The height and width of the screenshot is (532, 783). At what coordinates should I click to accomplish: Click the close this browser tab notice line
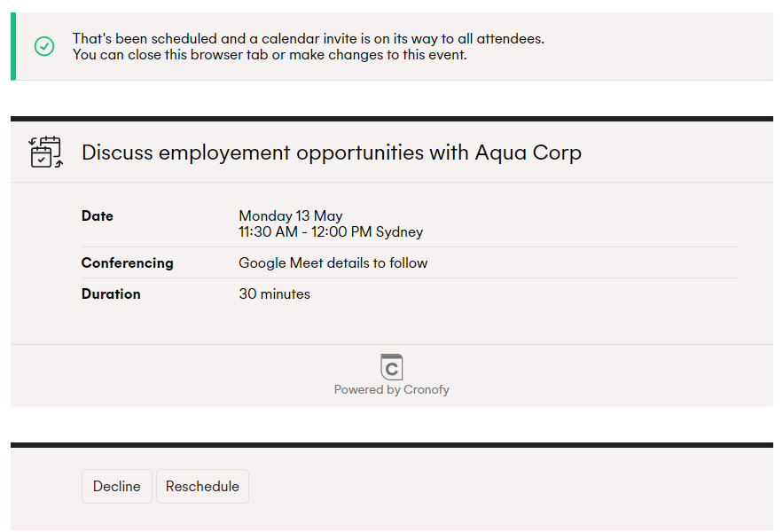tap(270, 54)
